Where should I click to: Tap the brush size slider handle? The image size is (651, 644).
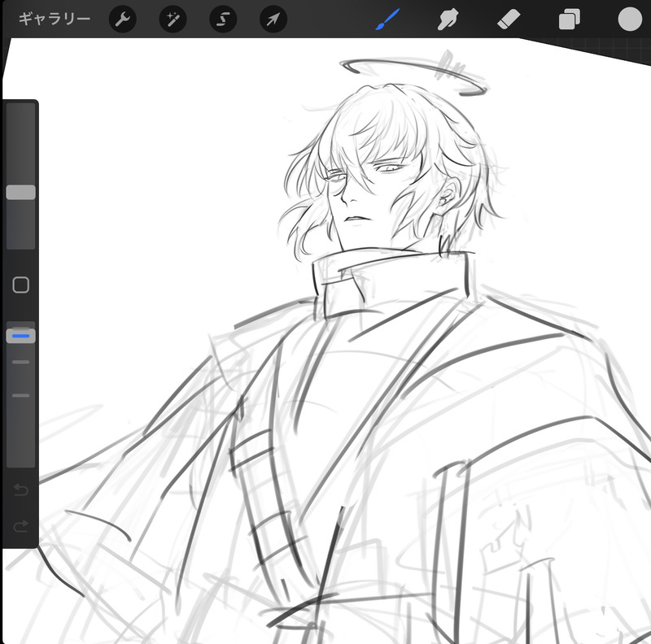coord(21,193)
